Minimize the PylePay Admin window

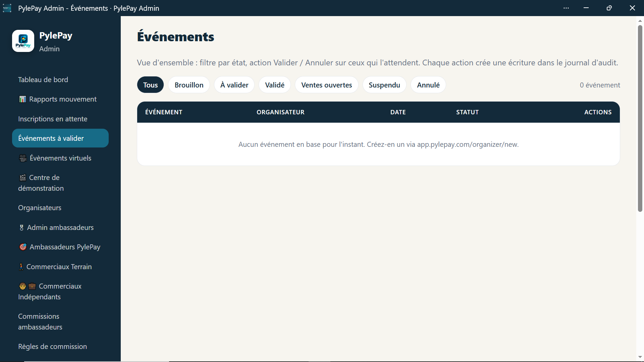[586, 8]
